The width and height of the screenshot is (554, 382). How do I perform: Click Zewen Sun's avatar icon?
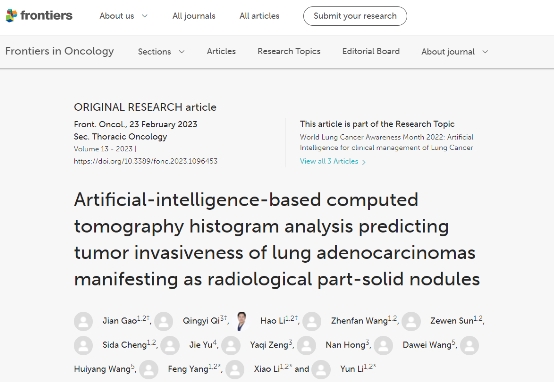click(411, 321)
